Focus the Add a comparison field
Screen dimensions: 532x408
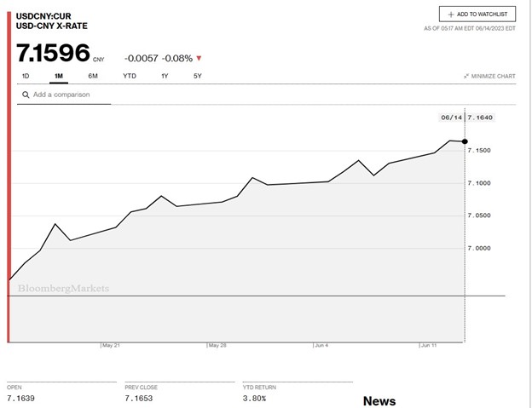click(68, 95)
